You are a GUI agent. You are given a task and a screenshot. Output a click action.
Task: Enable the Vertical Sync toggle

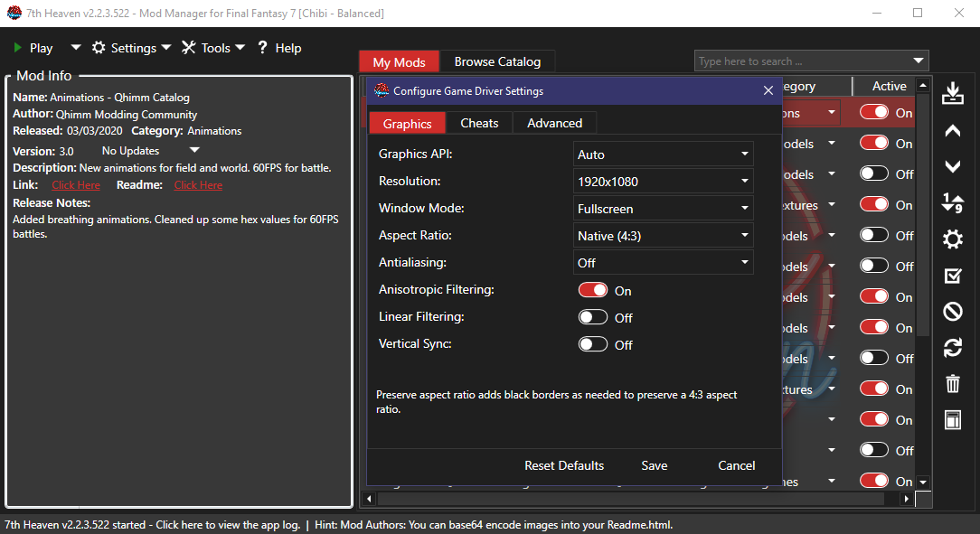click(x=592, y=344)
